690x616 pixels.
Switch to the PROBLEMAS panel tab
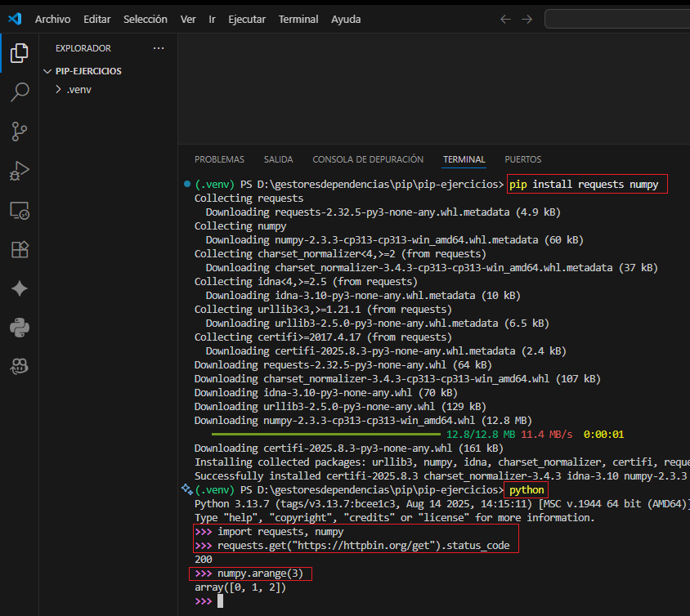tap(219, 159)
